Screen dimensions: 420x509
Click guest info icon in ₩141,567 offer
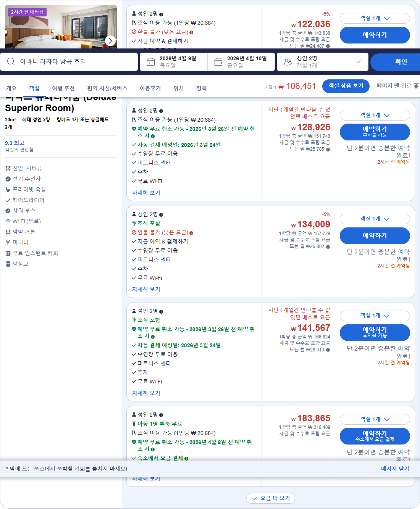pos(161,312)
